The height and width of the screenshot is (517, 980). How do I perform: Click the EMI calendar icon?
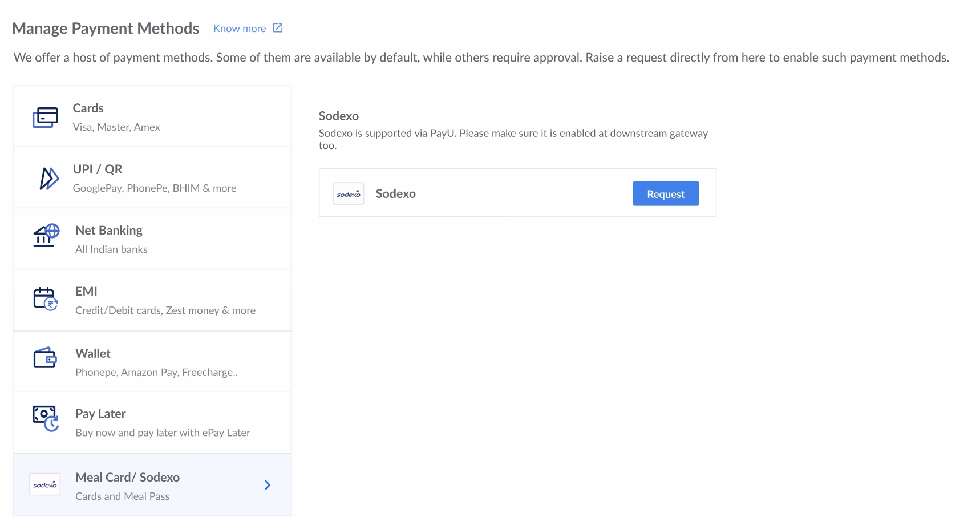pyautogui.click(x=46, y=298)
